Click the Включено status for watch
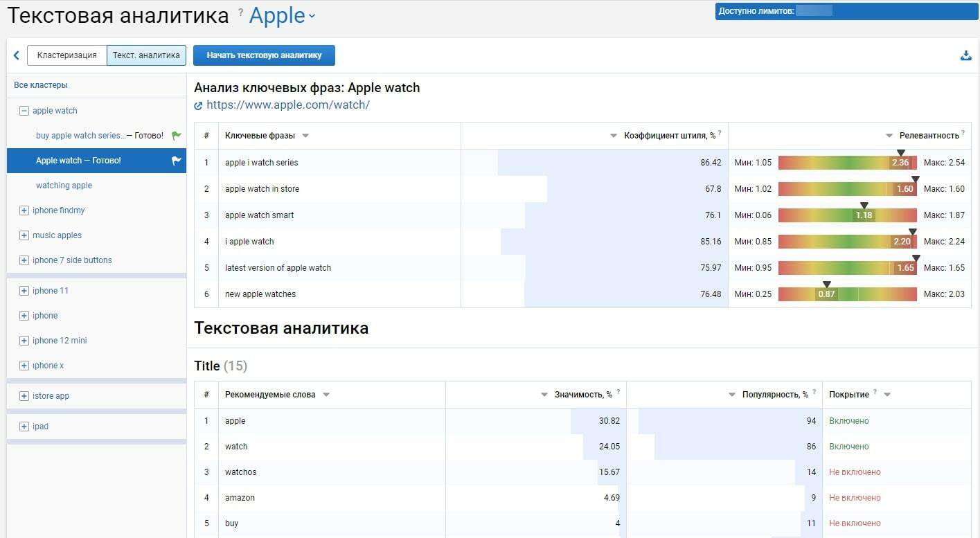The height and width of the screenshot is (538, 980). [849, 447]
